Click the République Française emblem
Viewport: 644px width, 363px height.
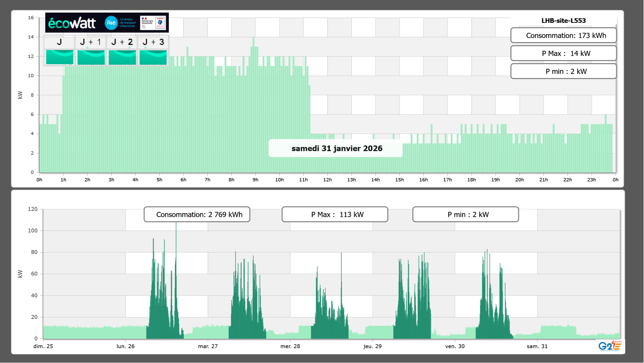click(x=147, y=23)
